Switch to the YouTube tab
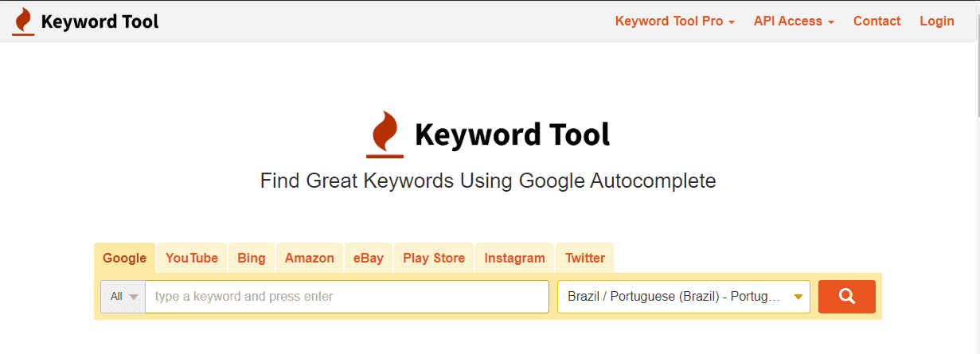This screenshot has width=980, height=354. click(x=192, y=258)
